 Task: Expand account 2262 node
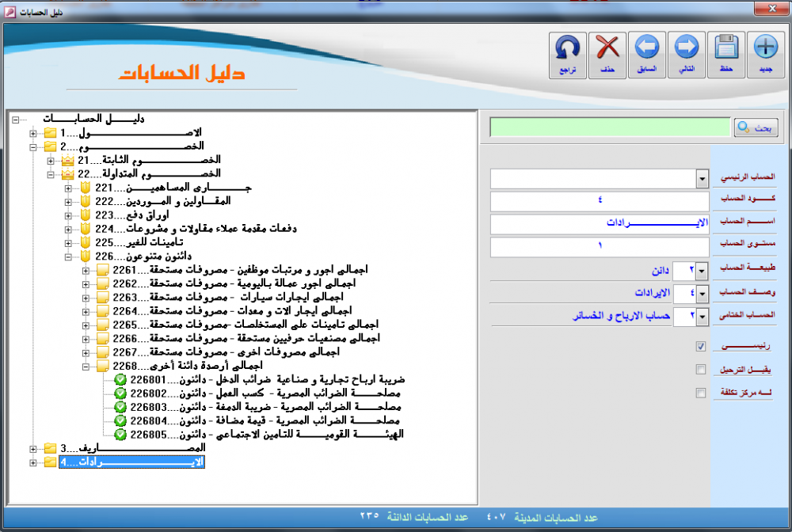coord(86,284)
